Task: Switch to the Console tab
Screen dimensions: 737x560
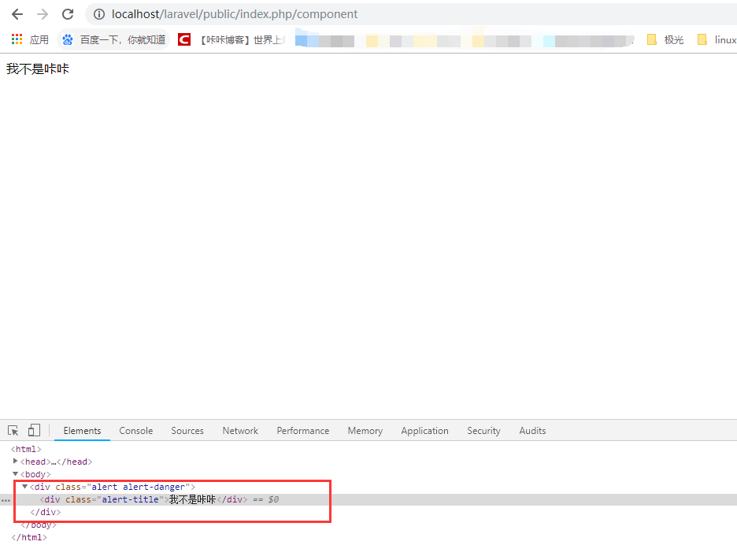Action: tap(136, 431)
